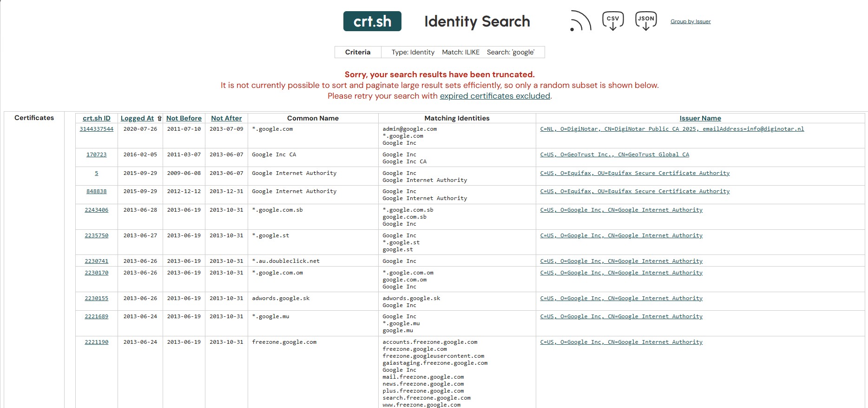Open Google Internet Authority issuer for *.google.st

click(621, 235)
